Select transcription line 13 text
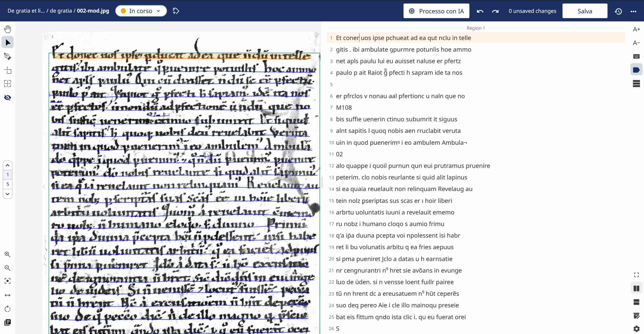 pyautogui.click(x=401, y=177)
